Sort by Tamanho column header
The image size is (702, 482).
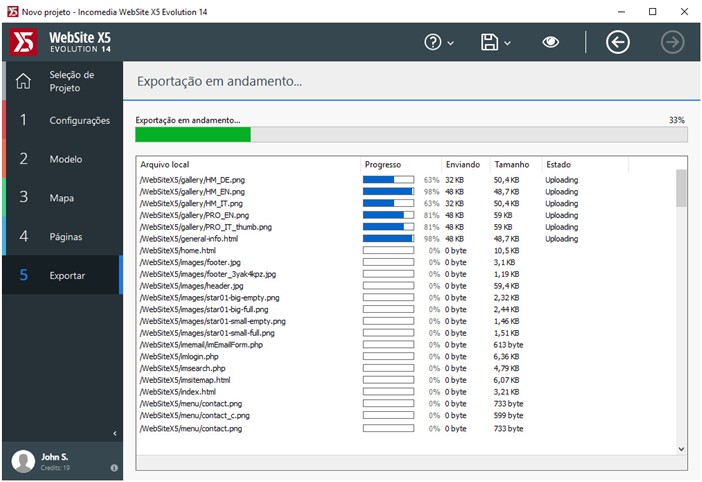514,164
